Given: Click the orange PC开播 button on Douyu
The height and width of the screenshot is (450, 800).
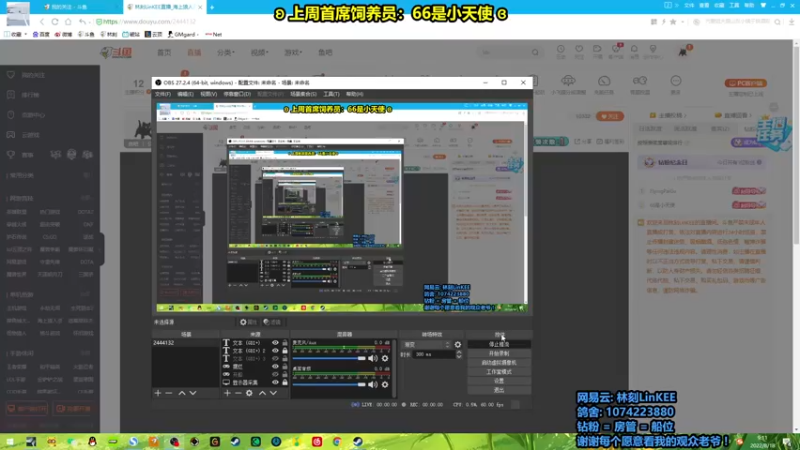Looking at the screenshot, I should point(746,83).
